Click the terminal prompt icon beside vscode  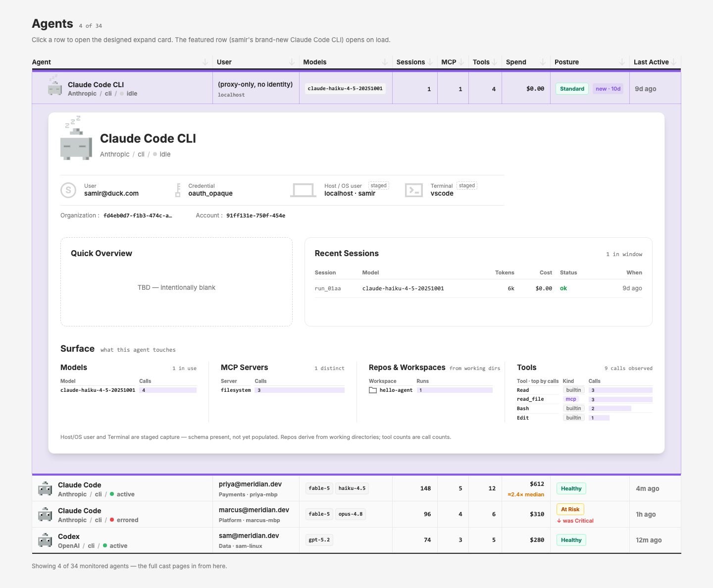(x=413, y=190)
